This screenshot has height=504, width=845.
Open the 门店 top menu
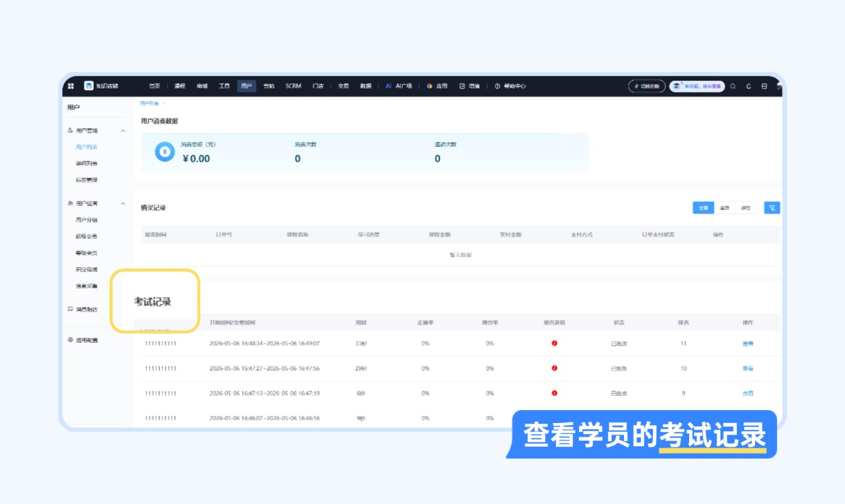coord(318,86)
